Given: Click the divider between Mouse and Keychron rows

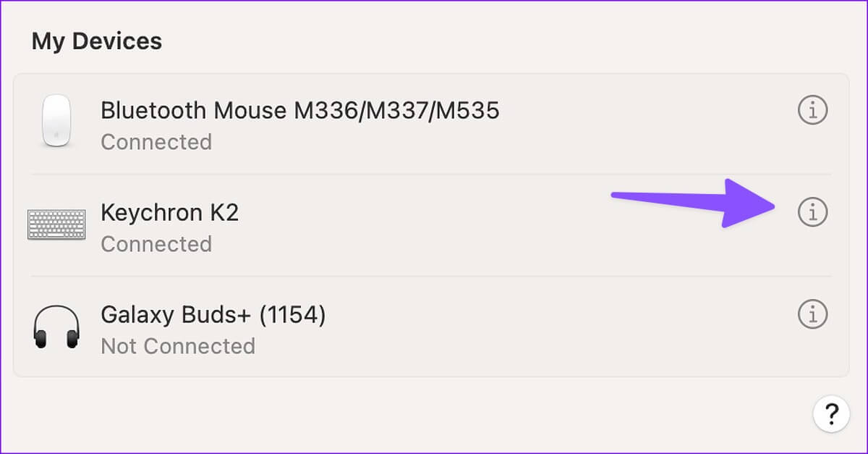Looking at the screenshot, I should tap(434, 174).
